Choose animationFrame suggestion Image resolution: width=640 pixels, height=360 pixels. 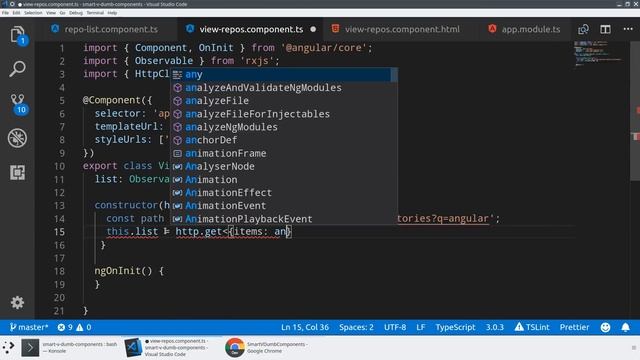click(281, 153)
